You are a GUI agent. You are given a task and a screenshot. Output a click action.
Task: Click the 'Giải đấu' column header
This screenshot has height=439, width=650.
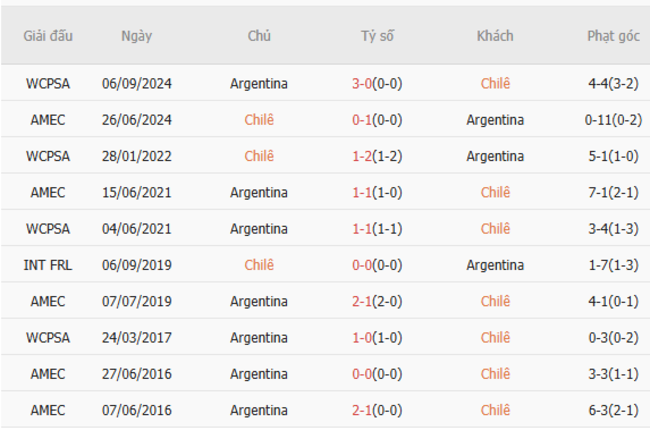pos(48,35)
